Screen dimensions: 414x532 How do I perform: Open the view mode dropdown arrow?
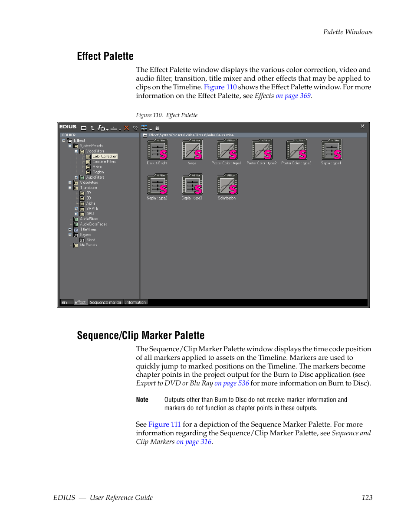coord(151,129)
